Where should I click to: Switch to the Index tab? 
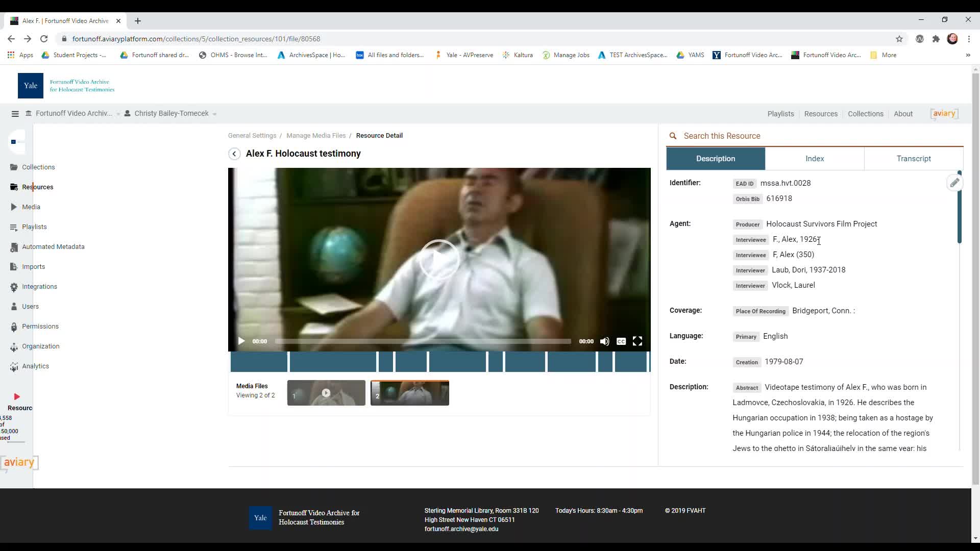pyautogui.click(x=815, y=159)
